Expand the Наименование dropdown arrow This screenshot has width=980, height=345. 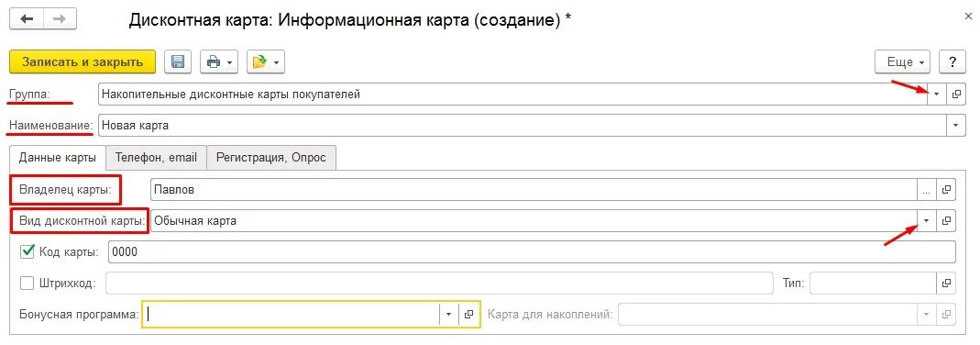pyautogui.click(x=956, y=126)
